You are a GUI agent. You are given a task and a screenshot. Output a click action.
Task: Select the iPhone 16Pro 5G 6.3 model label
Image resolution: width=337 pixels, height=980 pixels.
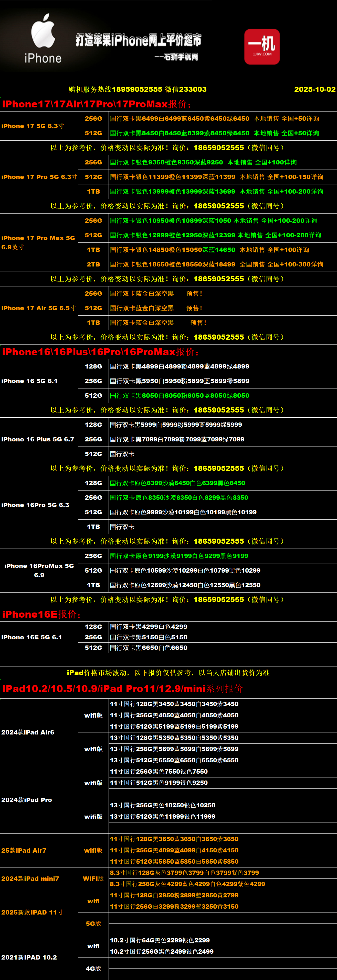point(35,505)
